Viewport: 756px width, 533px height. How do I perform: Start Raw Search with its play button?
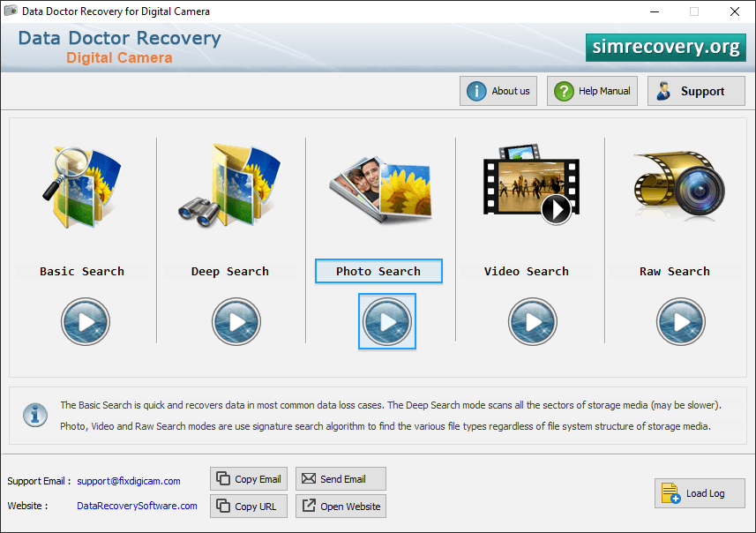pos(681,322)
